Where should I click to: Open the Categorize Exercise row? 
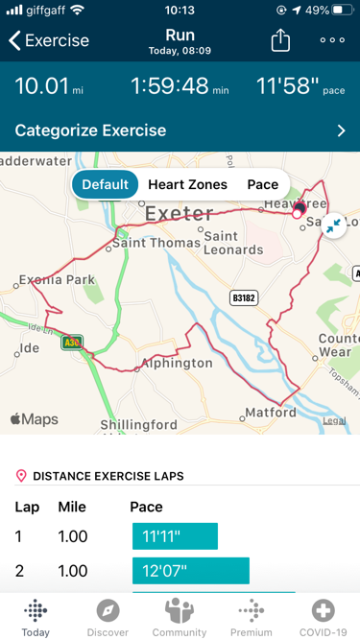pos(180,131)
